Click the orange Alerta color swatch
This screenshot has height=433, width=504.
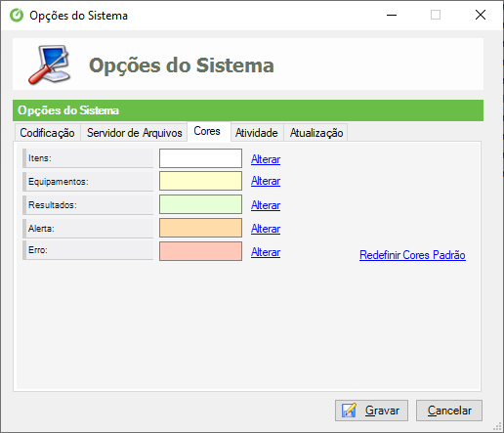(200, 228)
